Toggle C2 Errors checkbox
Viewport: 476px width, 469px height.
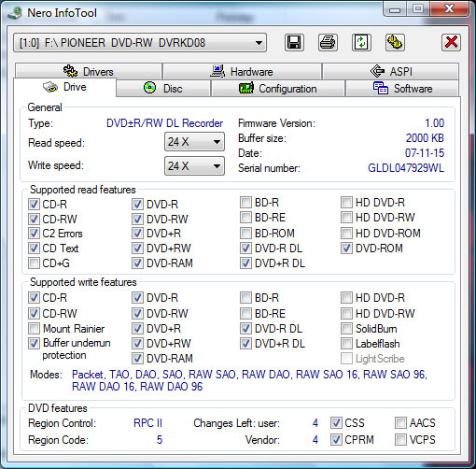point(34,234)
